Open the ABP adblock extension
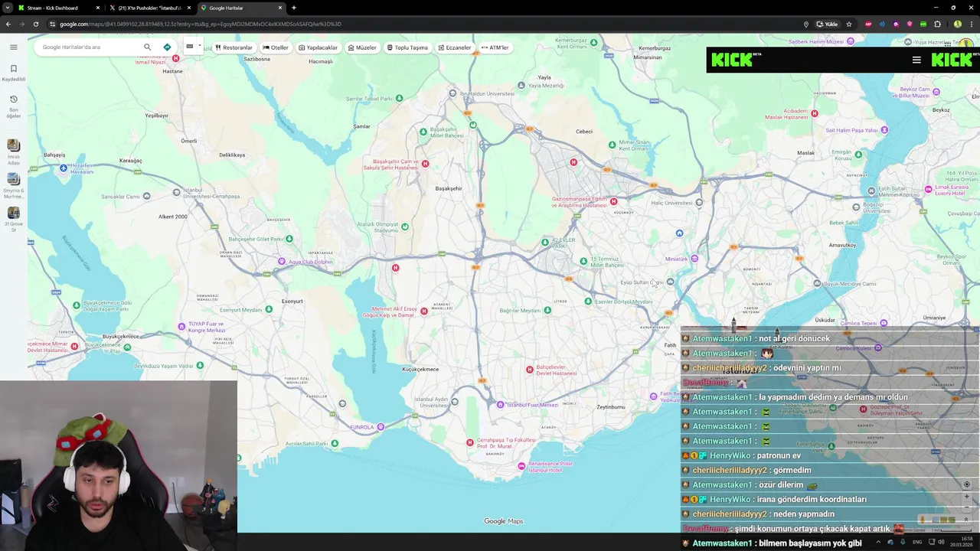 (867, 24)
